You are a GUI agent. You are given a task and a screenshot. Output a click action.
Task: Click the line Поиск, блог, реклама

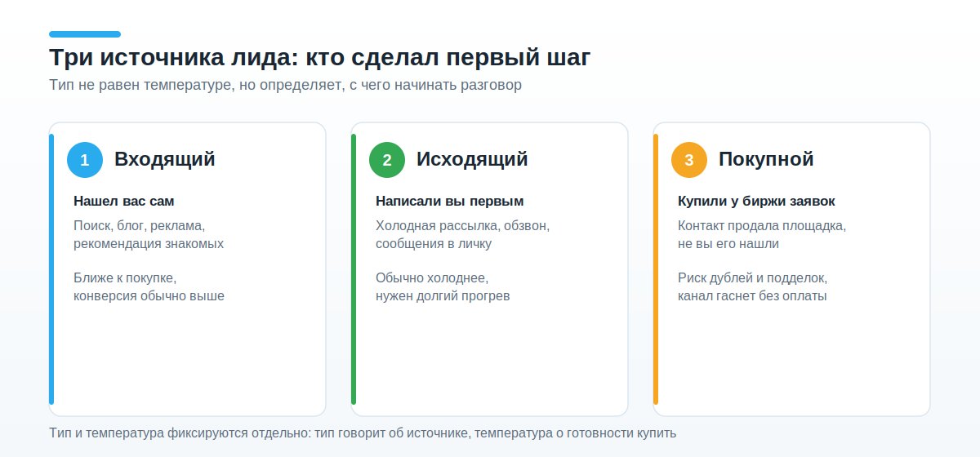139,225
